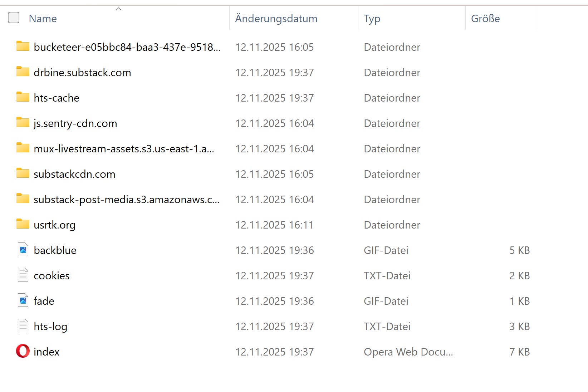Select the bucketeer-e05bbc84-baa3-437e-9518... folder name
Viewport: 588px width, 392px height.
click(127, 47)
